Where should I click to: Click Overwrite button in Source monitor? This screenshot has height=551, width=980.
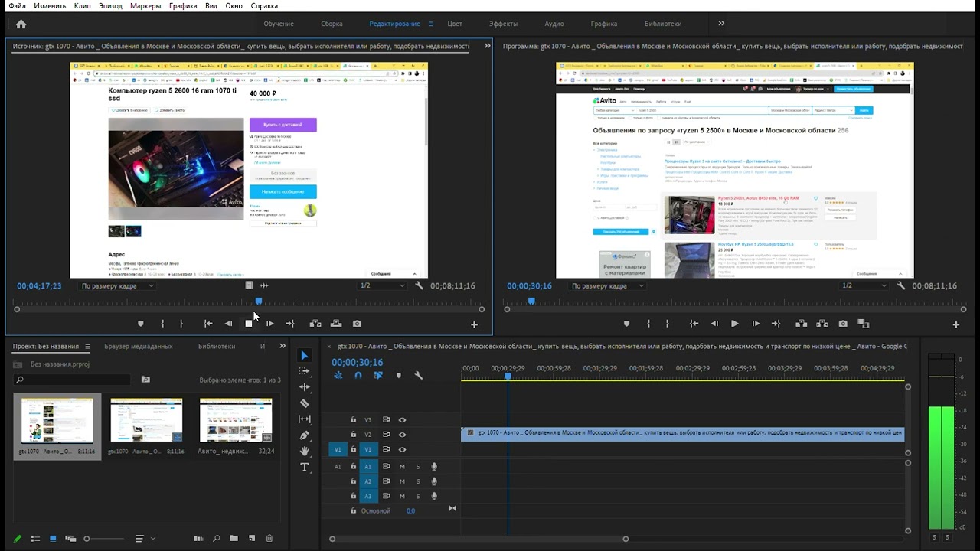click(336, 324)
